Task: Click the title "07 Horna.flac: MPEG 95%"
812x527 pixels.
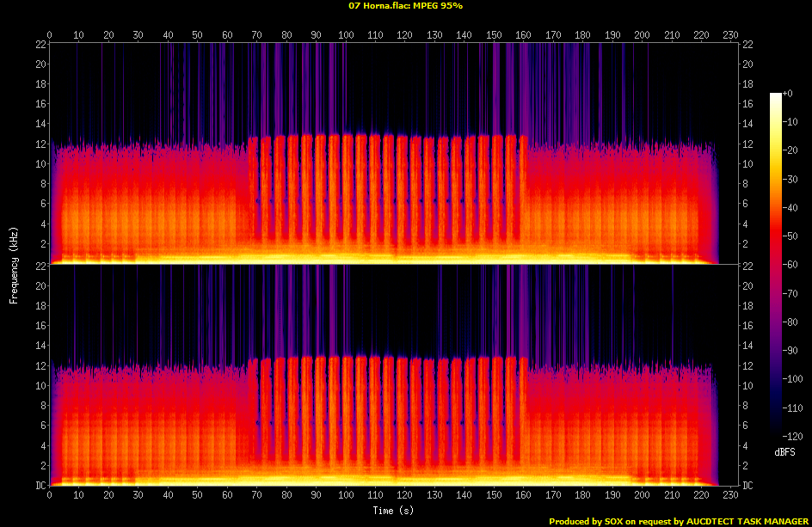Action: point(405,6)
